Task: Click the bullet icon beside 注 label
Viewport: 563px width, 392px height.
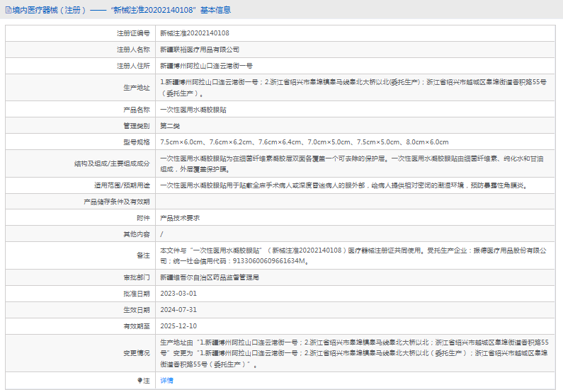Action: pyautogui.click(x=138, y=381)
